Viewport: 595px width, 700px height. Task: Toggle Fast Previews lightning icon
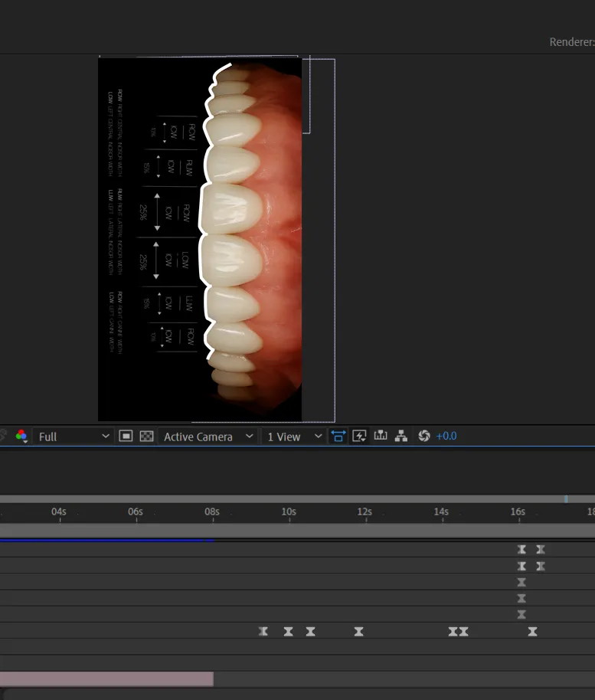point(359,436)
